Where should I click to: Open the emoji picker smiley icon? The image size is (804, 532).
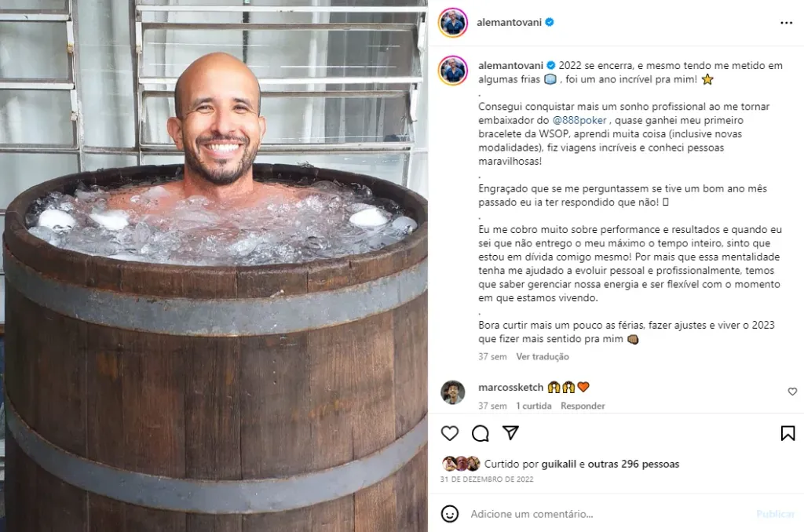pyautogui.click(x=450, y=513)
